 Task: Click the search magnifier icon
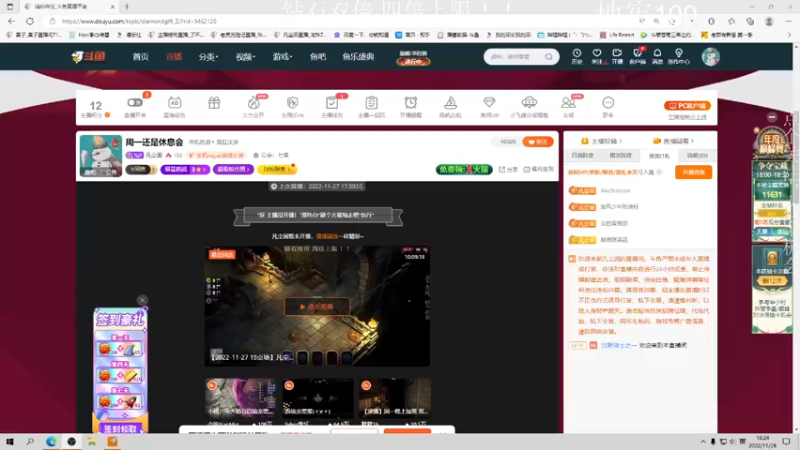point(549,57)
